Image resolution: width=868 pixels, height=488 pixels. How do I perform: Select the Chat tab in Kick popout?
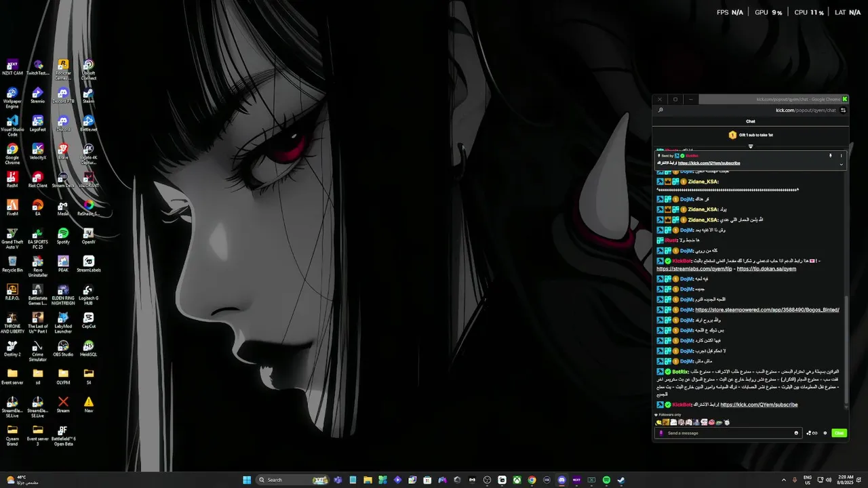(x=751, y=121)
